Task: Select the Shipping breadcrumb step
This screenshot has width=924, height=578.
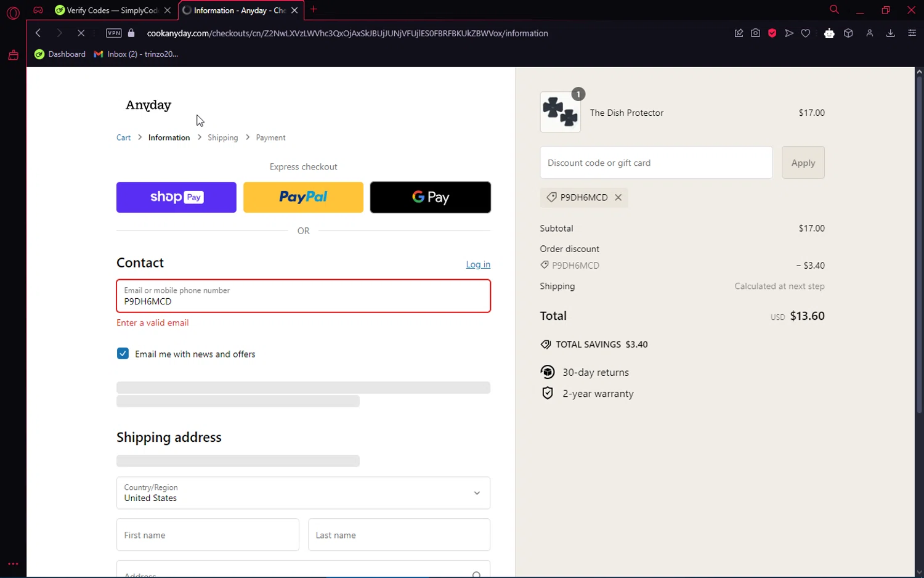Action: [x=222, y=137]
